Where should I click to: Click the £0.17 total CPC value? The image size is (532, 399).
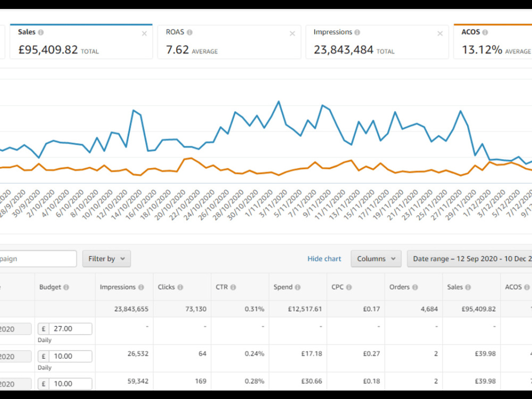(371, 309)
